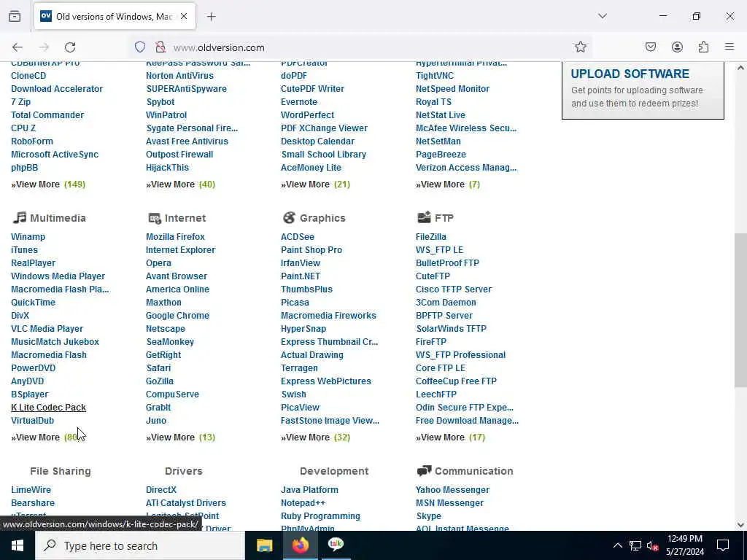Viewport: 747px width, 560px height.
Task: Click the page vertical scrollbar thumb
Action: click(x=740, y=309)
